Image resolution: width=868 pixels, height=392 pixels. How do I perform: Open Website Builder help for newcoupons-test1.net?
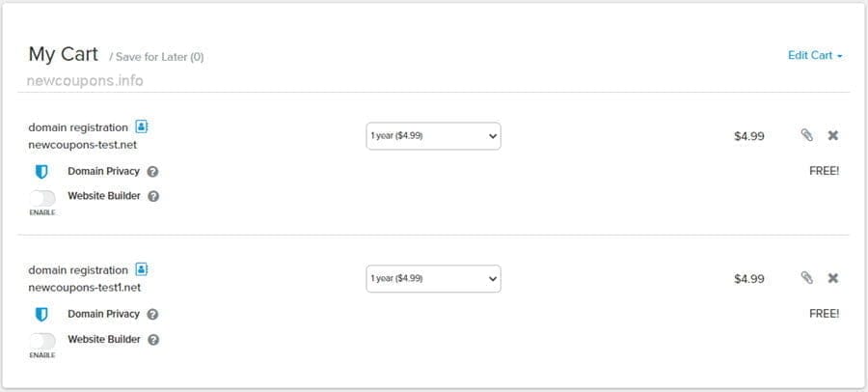(154, 339)
